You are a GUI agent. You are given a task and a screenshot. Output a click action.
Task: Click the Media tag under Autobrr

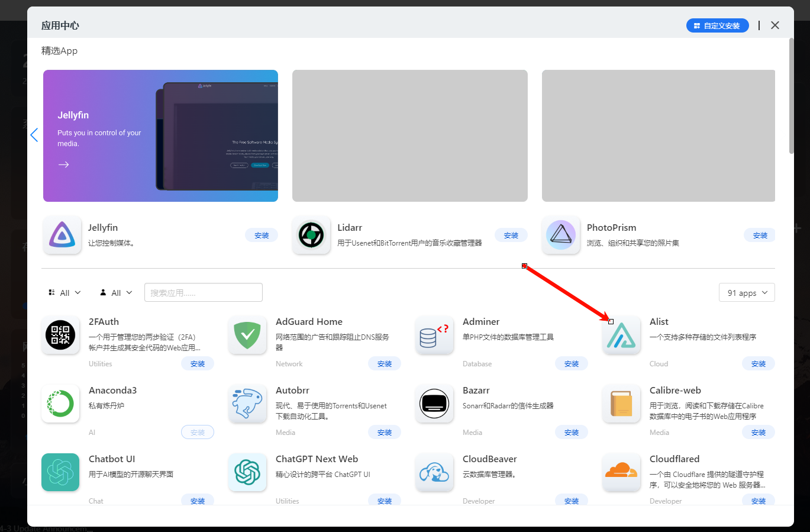click(285, 433)
